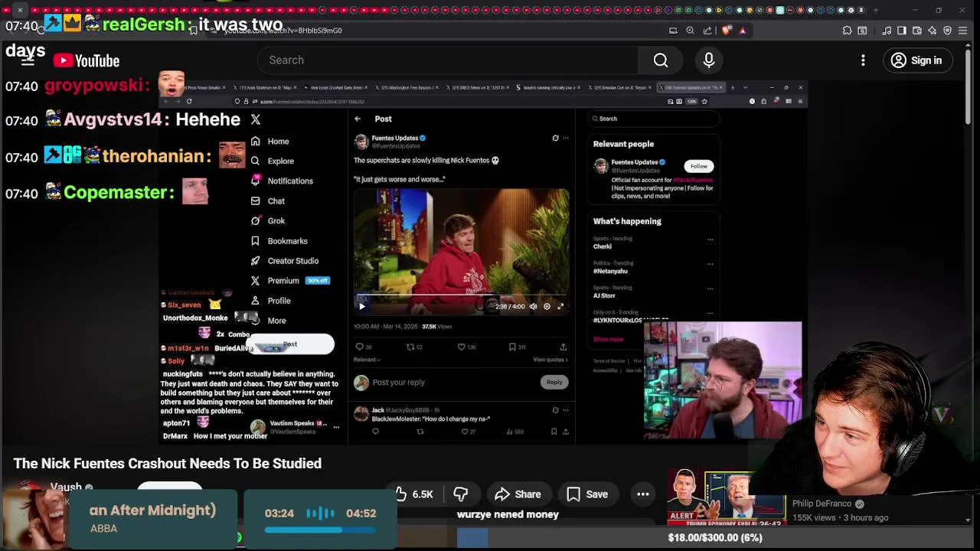
Task: Open Grok in the X sidebar
Action: pyautogui.click(x=267, y=220)
